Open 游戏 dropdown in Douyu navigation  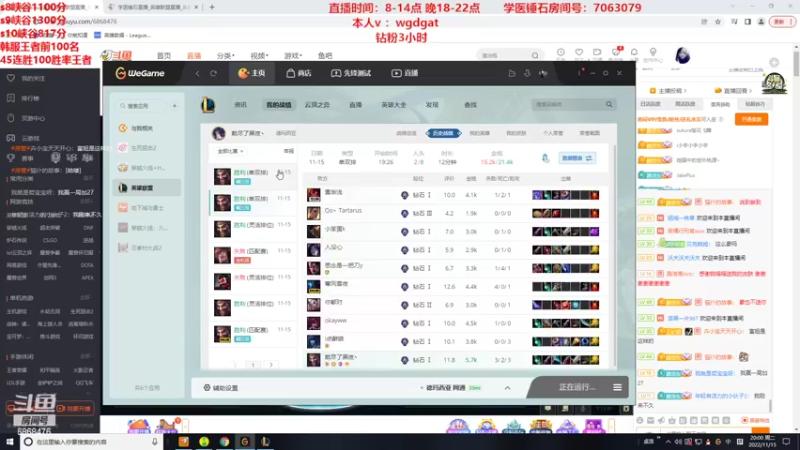(x=293, y=56)
